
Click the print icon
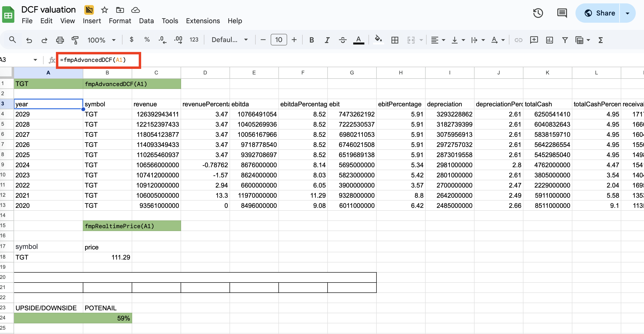(60, 40)
